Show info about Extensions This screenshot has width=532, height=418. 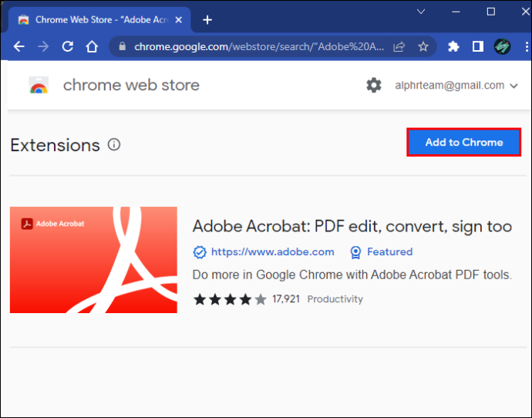[114, 145]
